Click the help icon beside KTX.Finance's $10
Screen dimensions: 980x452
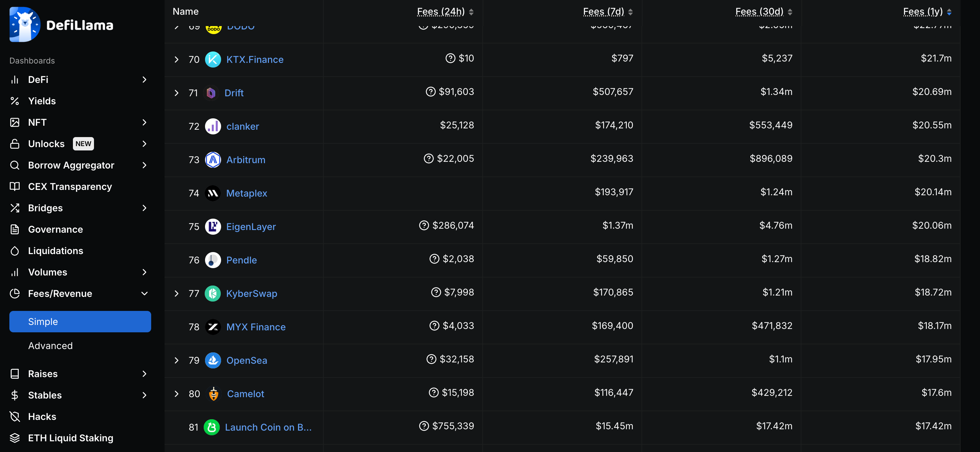click(x=451, y=58)
